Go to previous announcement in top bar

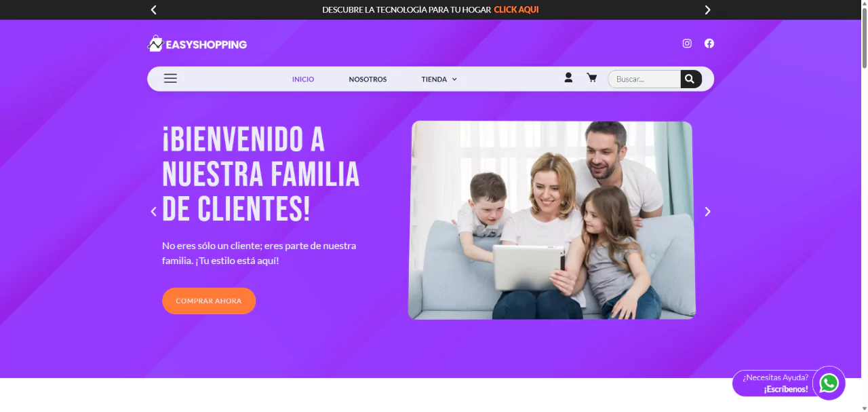pos(154,10)
